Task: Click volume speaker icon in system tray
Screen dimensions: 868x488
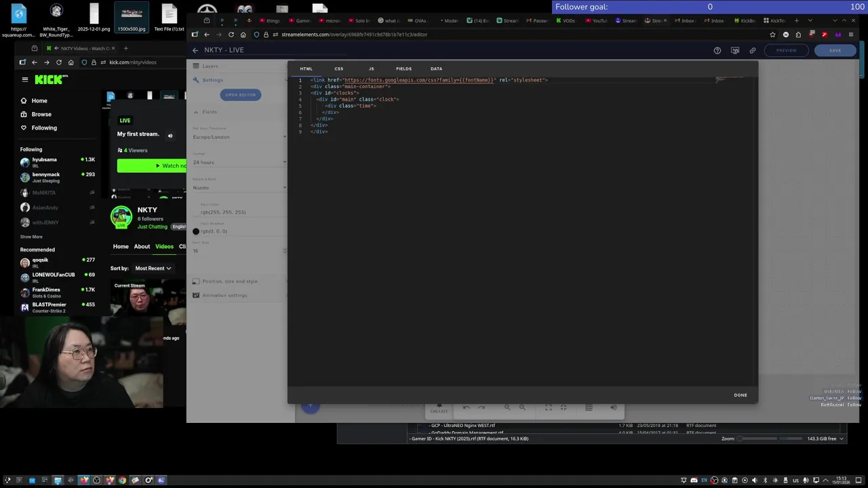Action: 754,481
